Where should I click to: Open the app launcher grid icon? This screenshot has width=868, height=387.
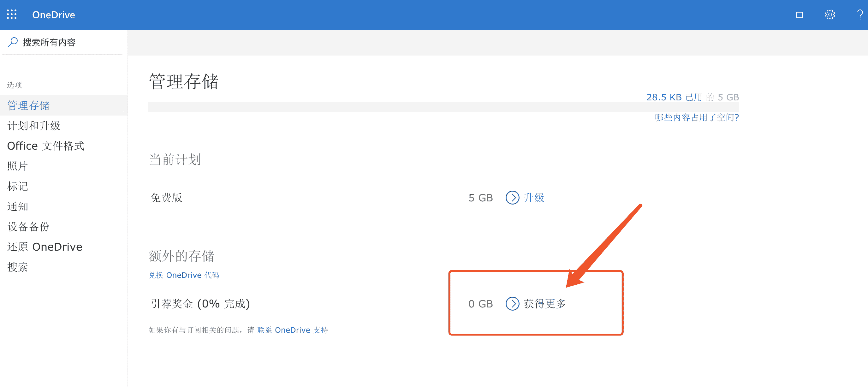tap(12, 15)
